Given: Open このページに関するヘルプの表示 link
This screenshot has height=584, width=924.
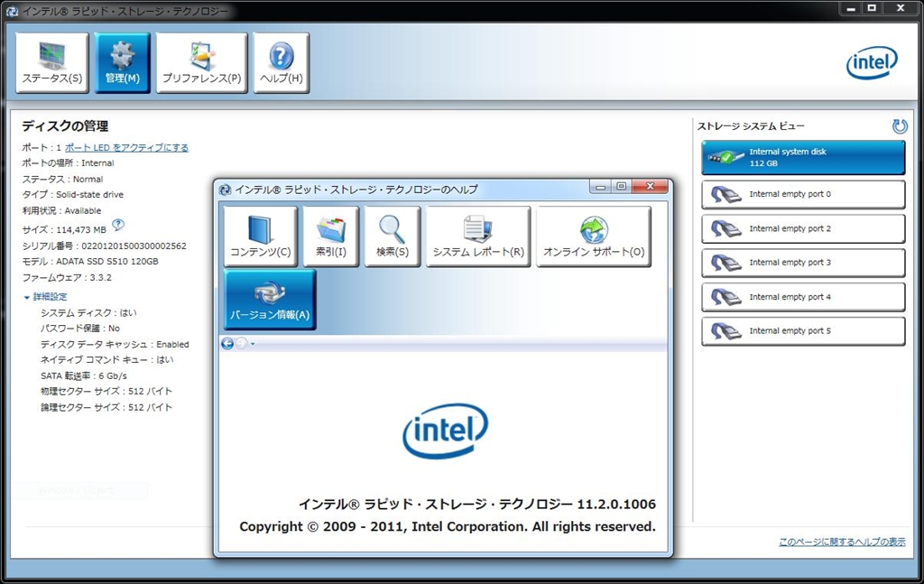Looking at the screenshot, I should pyautogui.click(x=842, y=542).
